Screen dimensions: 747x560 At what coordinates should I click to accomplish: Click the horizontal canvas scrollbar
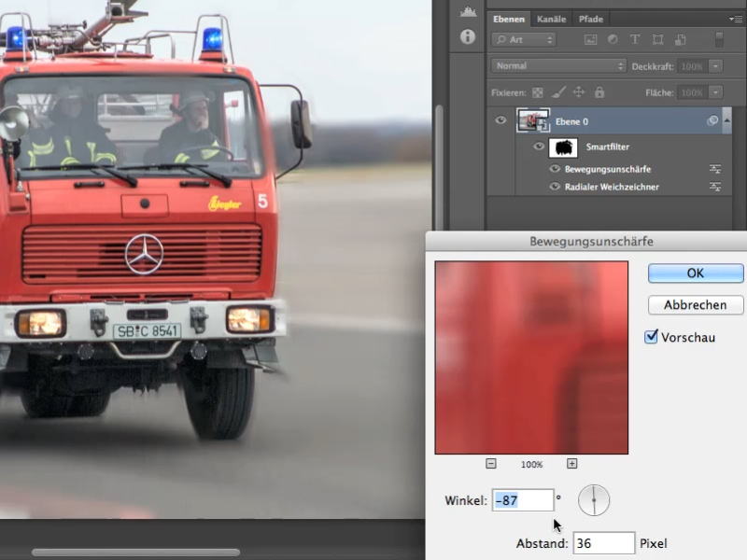[135, 553]
